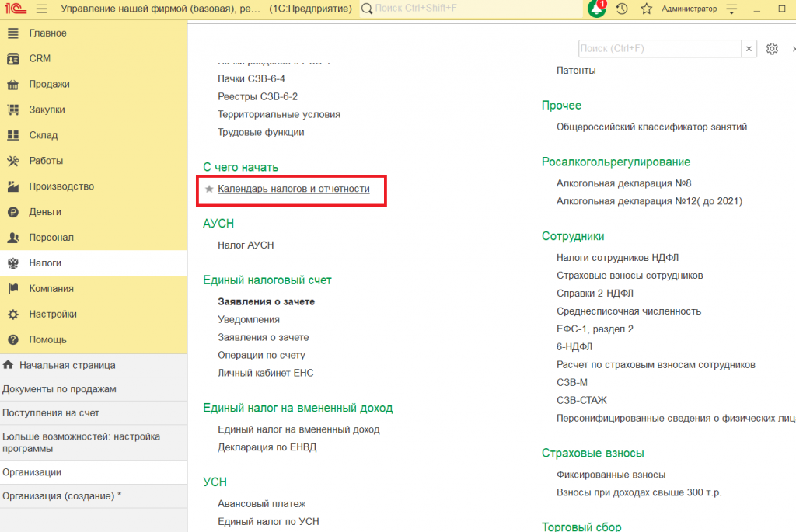
Task: Open the Работы section
Action: click(x=93, y=161)
